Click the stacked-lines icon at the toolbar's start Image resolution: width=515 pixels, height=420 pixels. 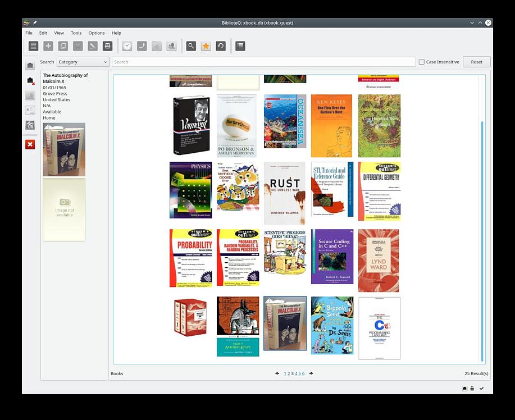(33, 46)
